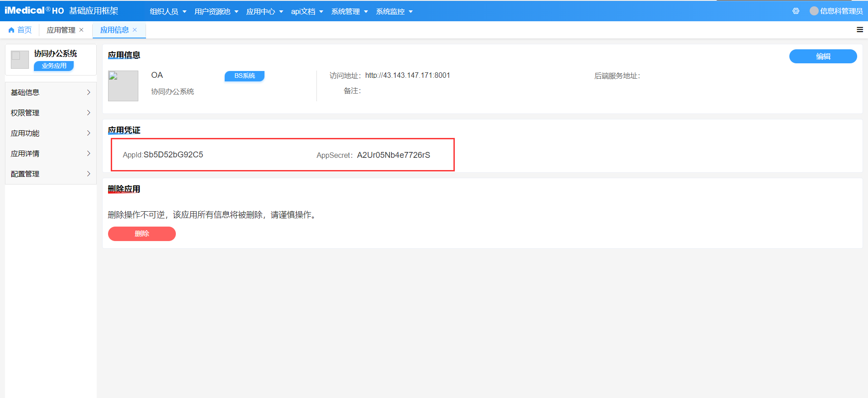Open the api文档 dropdown menu

pyautogui.click(x=307, y=11)
